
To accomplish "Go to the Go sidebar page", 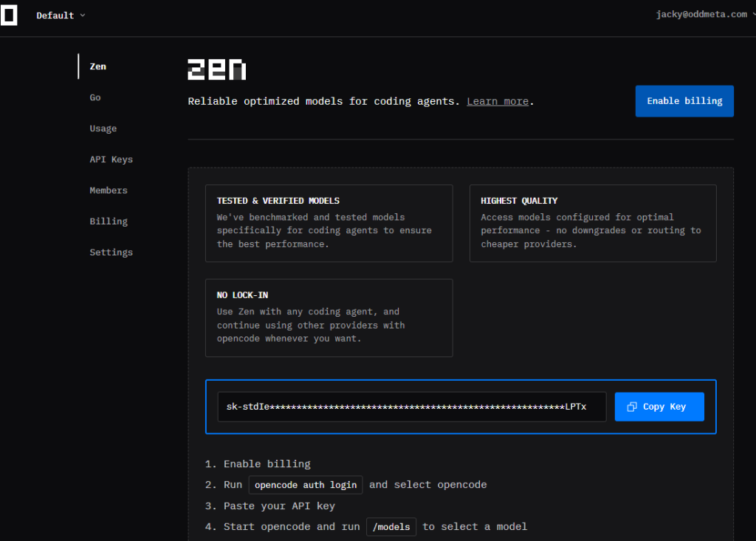I will click(95, 97).
